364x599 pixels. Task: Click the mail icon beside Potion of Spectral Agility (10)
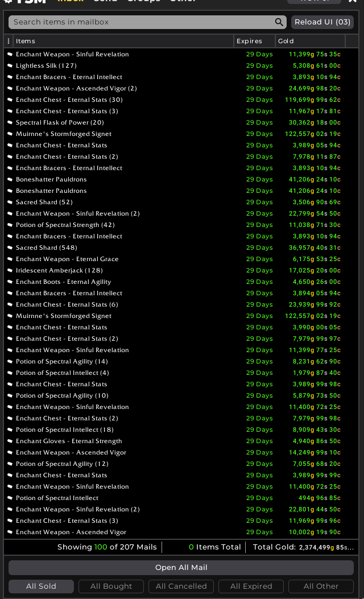coord(10,396)
